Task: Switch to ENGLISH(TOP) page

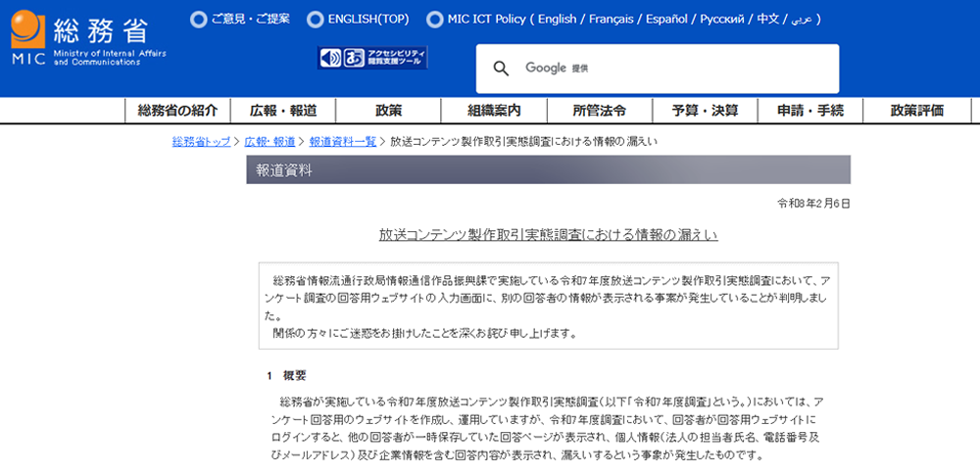Action: (x=367, y=19)
